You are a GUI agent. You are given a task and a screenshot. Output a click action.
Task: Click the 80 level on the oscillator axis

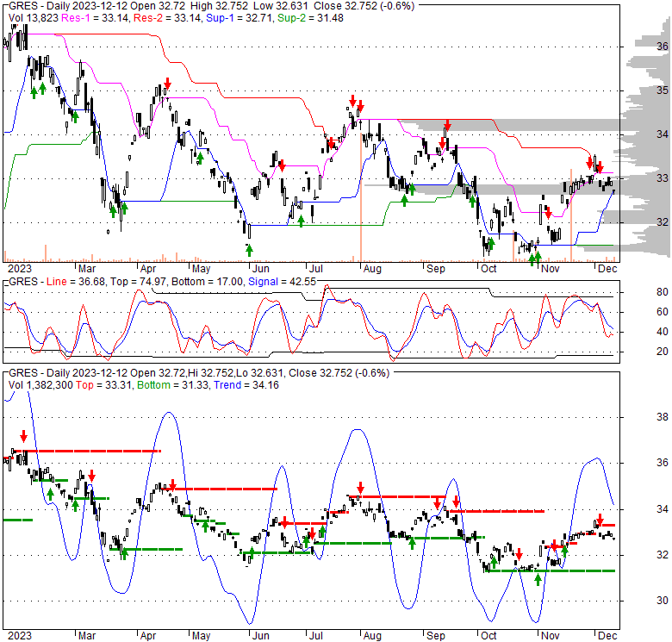[x=663, y=292]
